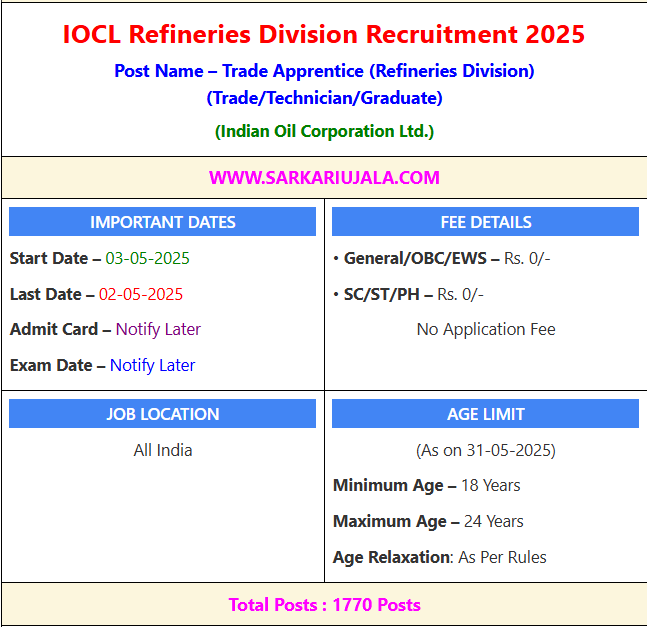Select the Post Name Trade Apprentice line
This screenshot has height=627, width=647.
coord(323,71)
